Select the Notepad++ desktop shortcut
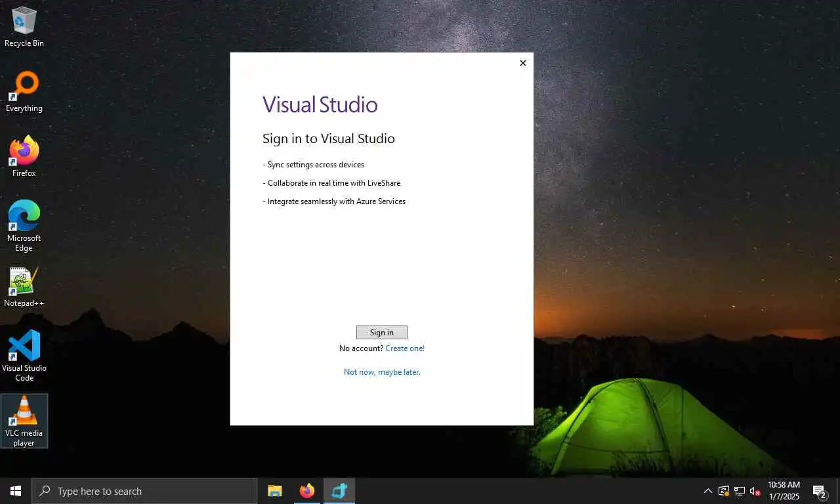The image size is (840, 504). tap(24, 287)
